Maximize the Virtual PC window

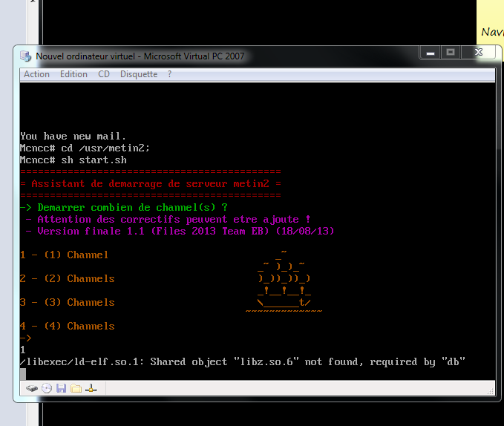pyautogui.click(x=451, y=53)
